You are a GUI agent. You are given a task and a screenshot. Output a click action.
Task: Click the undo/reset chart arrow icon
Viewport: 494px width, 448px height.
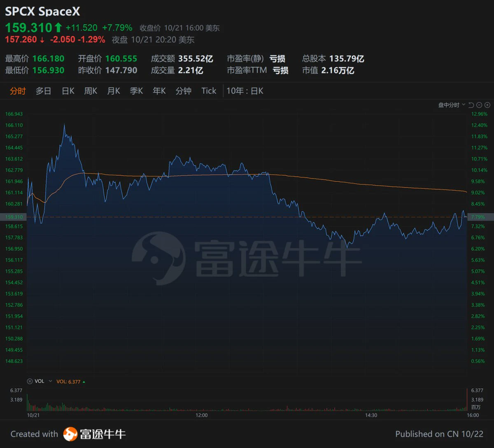pyautogui.click(x=471, y=105)
